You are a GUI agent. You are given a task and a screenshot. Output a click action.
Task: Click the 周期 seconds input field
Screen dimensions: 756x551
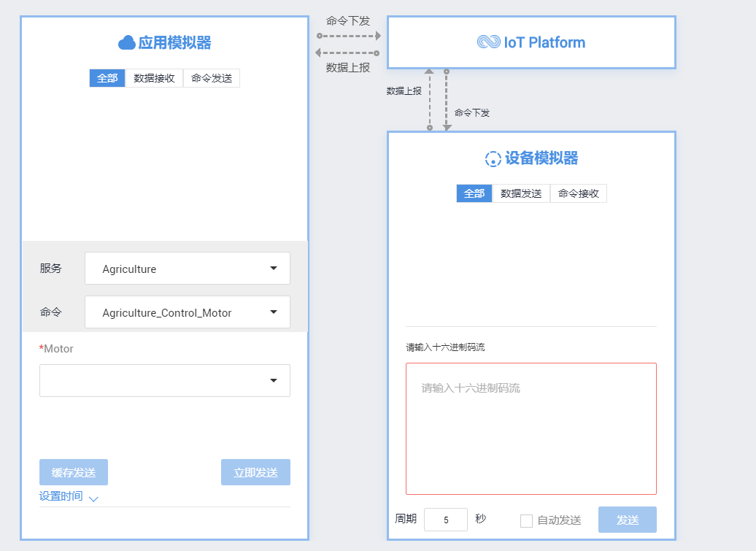[x=446, y=519]
